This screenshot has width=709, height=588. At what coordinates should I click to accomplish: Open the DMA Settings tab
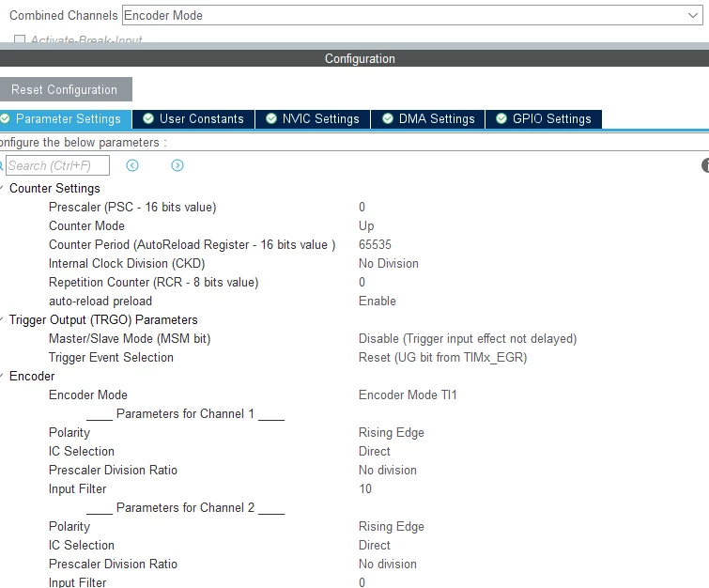[x=428, y=119]
